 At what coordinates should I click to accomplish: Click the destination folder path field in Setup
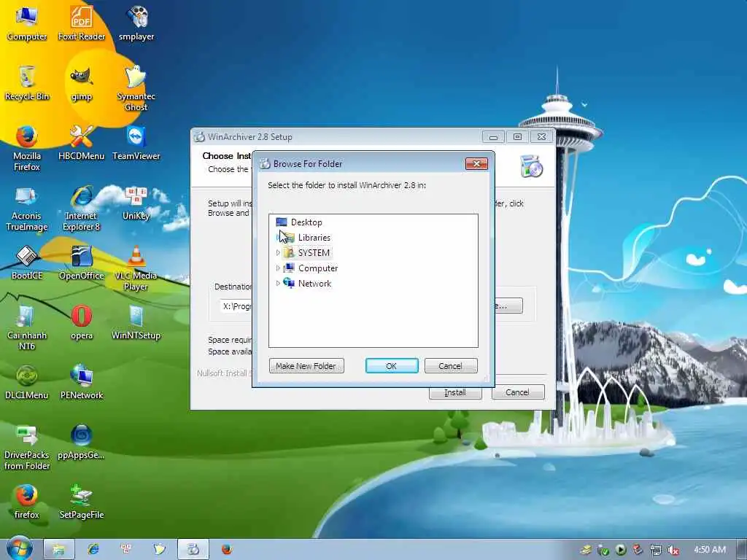click(236, 306)
